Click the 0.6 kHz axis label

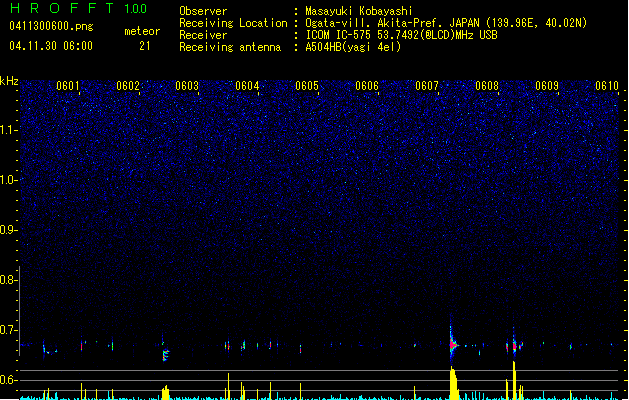pos(8,380)
